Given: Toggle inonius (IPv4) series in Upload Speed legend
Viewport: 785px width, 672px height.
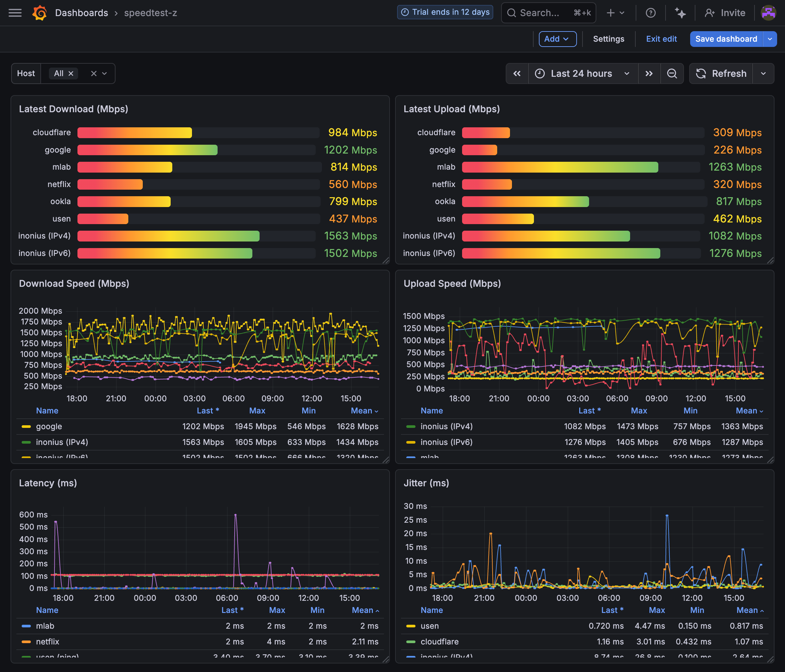Looking at the screenshot, I should (446, 427).
